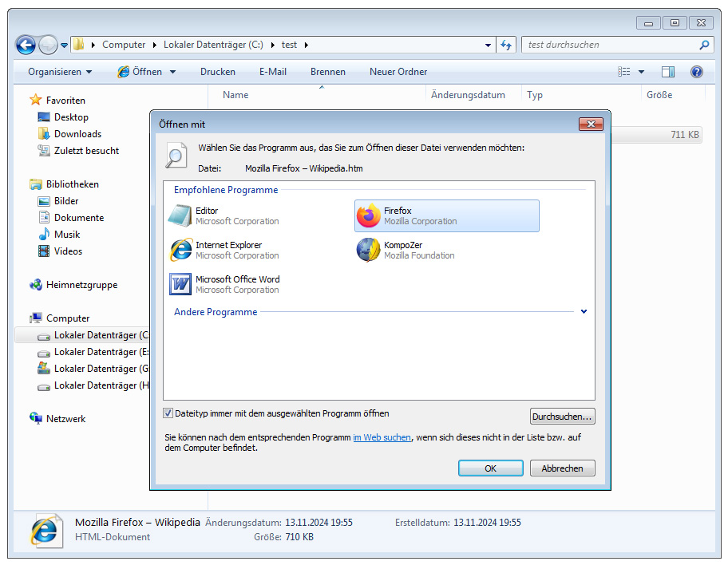728x565 pixels.
Task: Click the explorer help question mark icon
Action: (x=696, y=72)
